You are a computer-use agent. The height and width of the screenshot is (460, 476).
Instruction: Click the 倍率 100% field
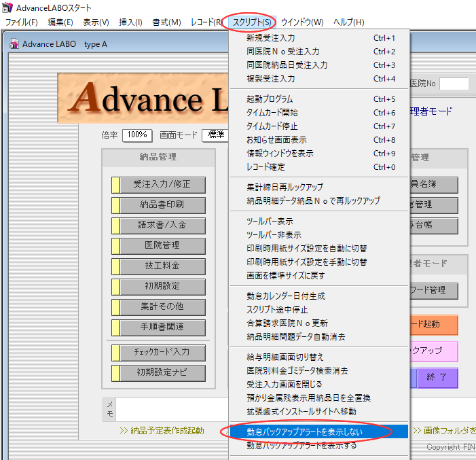coord(137,135)
